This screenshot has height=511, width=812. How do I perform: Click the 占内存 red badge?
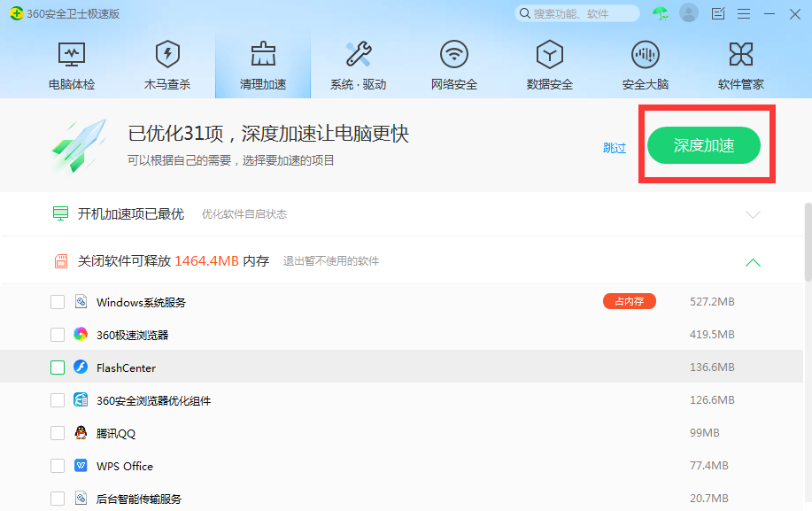tap(630, 301)
